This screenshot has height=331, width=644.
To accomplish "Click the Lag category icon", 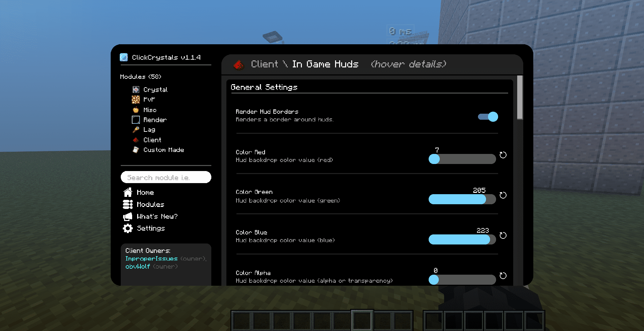I will click(x=136, y=130).
